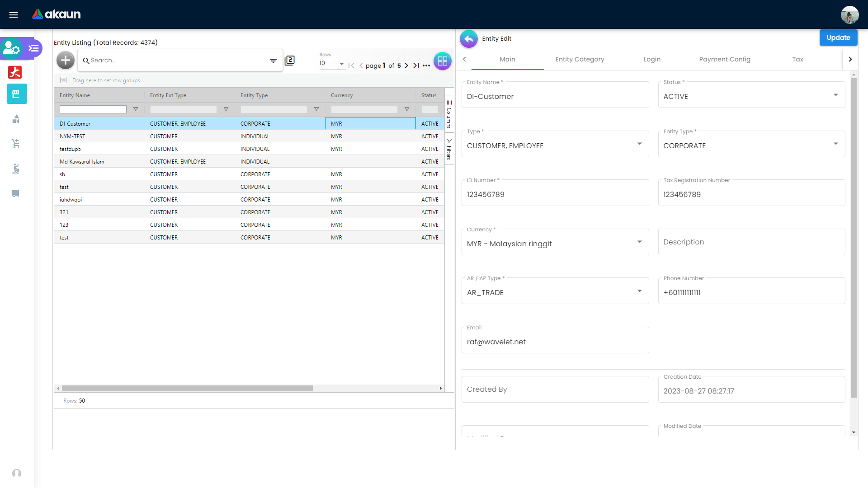Click the duplicate records toolbar icon
The image size is (868, 488).
click(290, 60)
